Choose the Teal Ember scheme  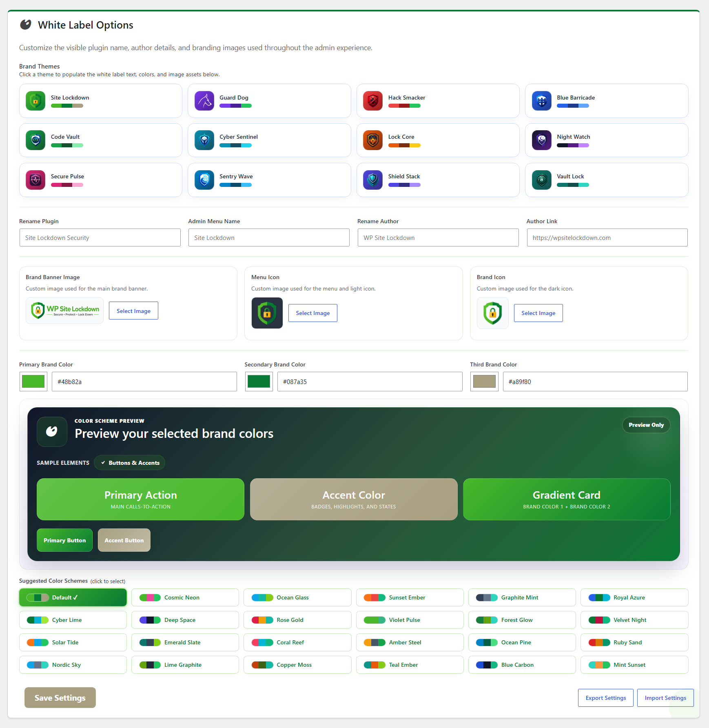[x=410, y=665]
